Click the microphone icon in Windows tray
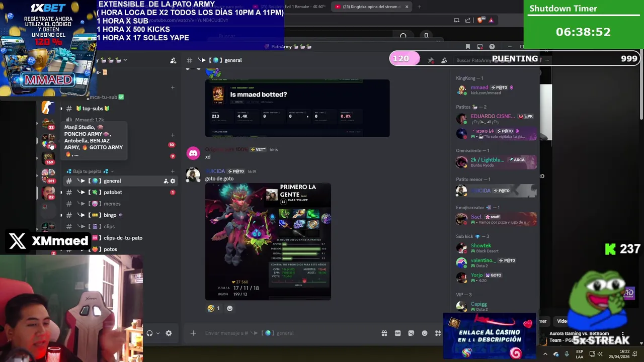 [567, 354]
